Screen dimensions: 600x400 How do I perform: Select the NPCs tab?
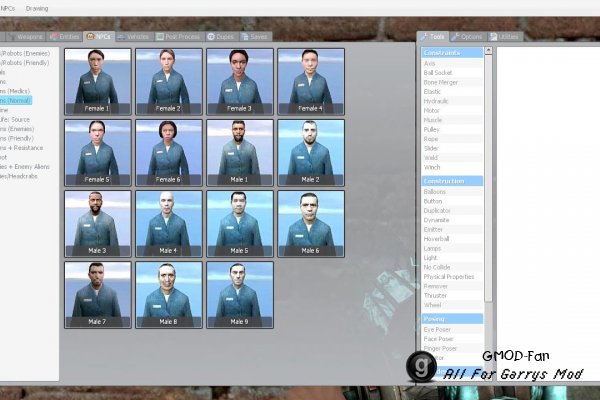click(99, 37)
